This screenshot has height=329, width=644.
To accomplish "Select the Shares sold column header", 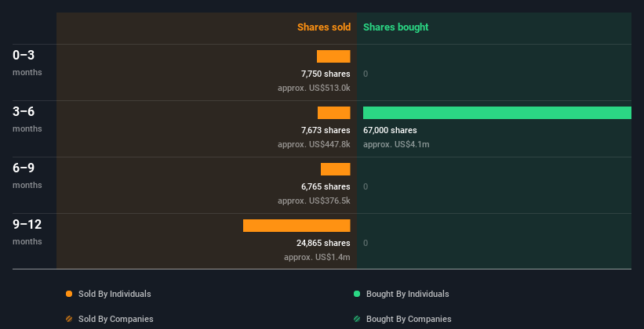I will click(323, 27).
